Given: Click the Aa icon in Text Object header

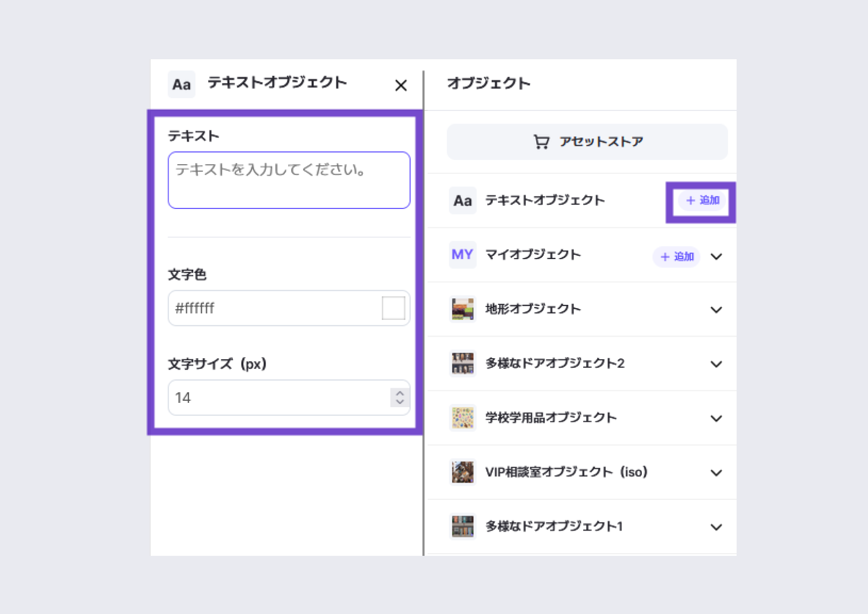Looking at the screenshot, I should (181, 85).
